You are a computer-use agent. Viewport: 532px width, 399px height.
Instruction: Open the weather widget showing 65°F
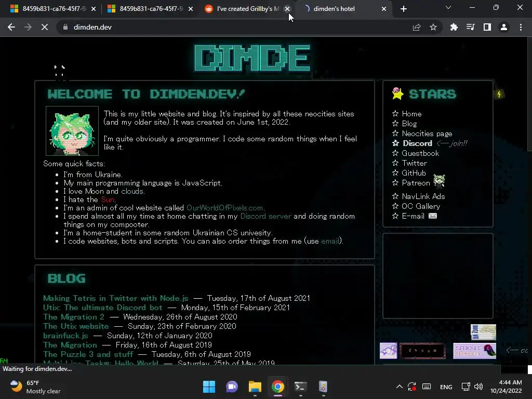coord(35,387)
